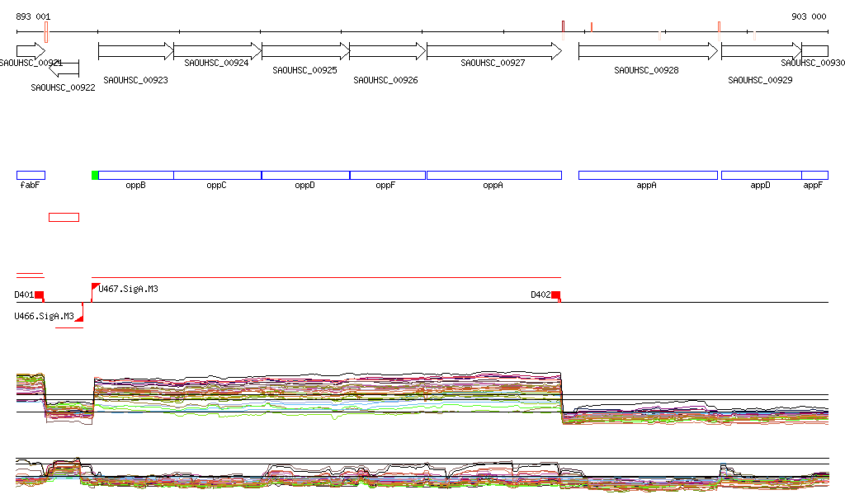Click the 903 000 end position label
Viewport: 845px width, 504px height.
(x=808, y=16)
